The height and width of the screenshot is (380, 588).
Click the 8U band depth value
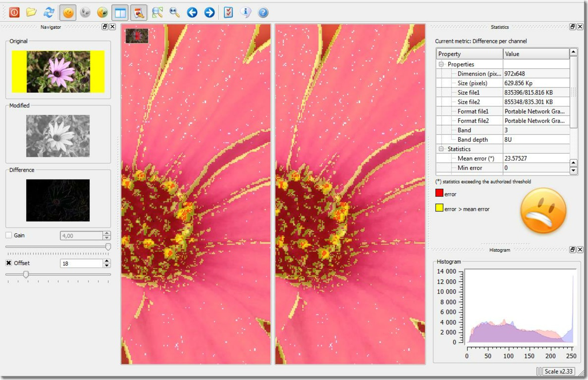point(508,140)
